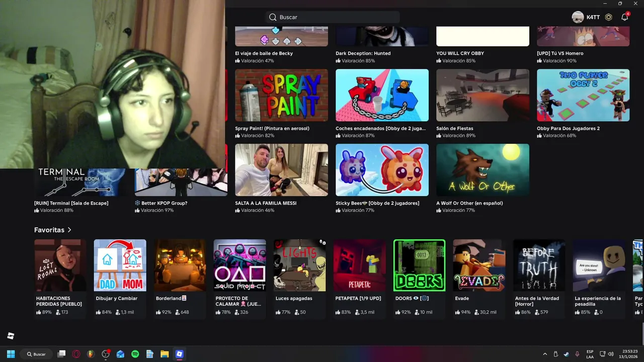Expand the Favoritas section arrow
644x362 pixels.
[x=69, y=230]
